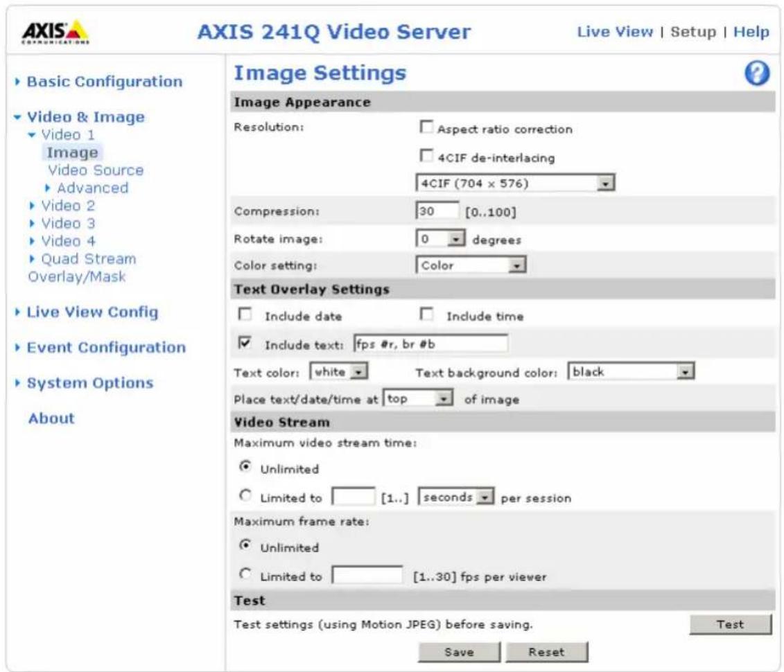Screen dimensions: 784x672
Task: Open the Image page under Video 1
Action: (x=72, y=152)
